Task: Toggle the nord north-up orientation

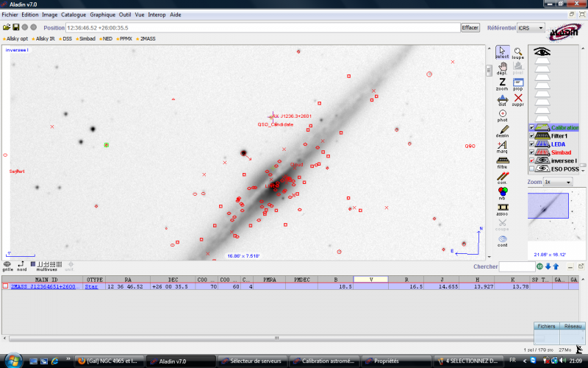Action: [x=21, y=266]
